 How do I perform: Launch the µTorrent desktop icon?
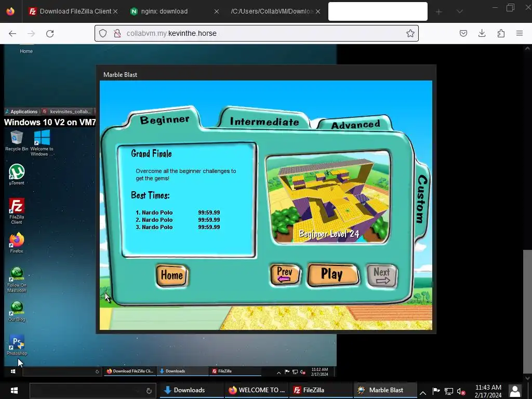point(17,175)
